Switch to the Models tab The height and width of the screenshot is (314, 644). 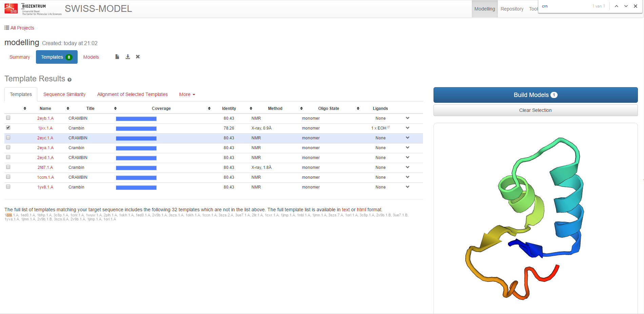91,57
